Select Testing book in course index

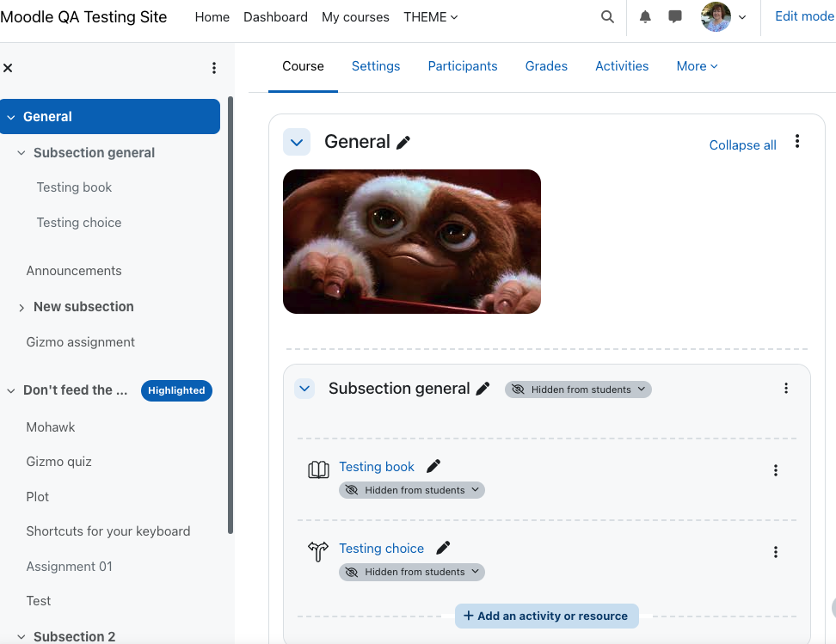coord(74,187)
